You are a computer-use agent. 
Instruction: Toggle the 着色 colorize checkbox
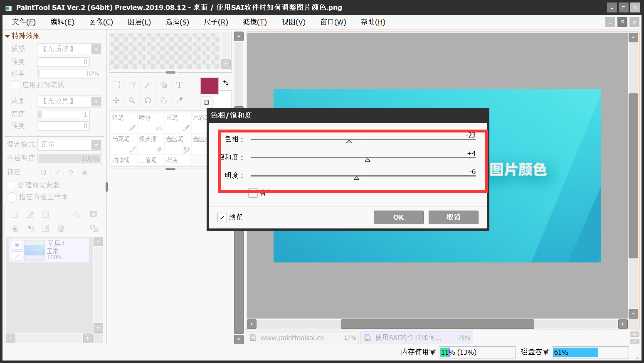click(x=253, y=193)
